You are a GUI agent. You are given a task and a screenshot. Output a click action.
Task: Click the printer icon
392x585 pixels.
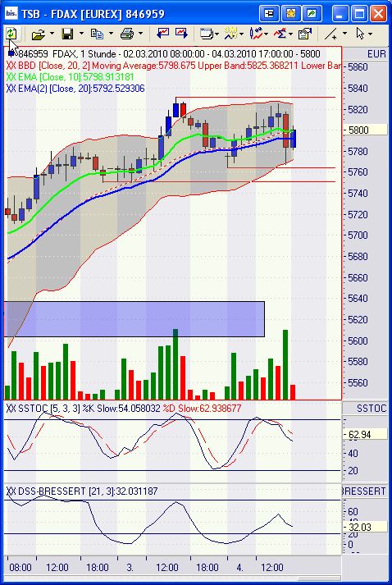point(127,34)
